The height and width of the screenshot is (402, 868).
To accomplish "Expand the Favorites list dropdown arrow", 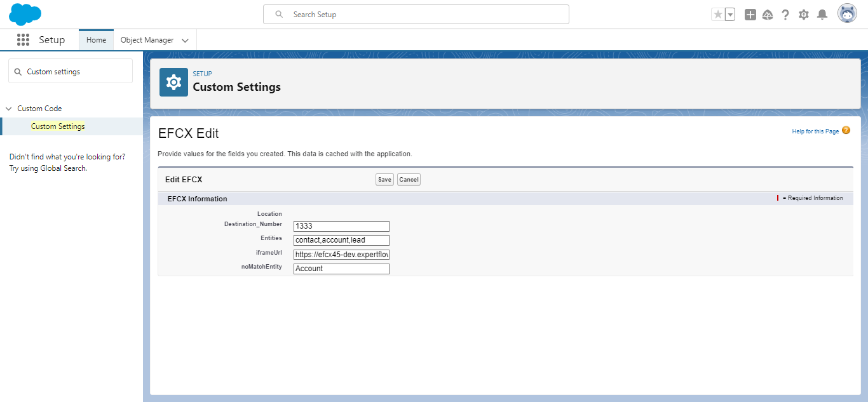I will tap(730, 15).
